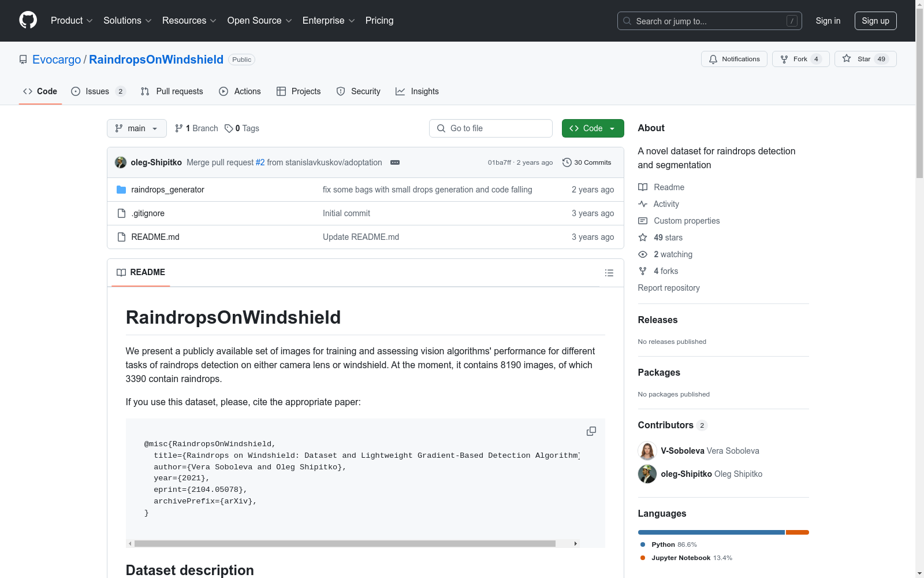Open the Evocargo owner link
The height and width of the screenshot is (578, 924).
click(x=57, y=60)
